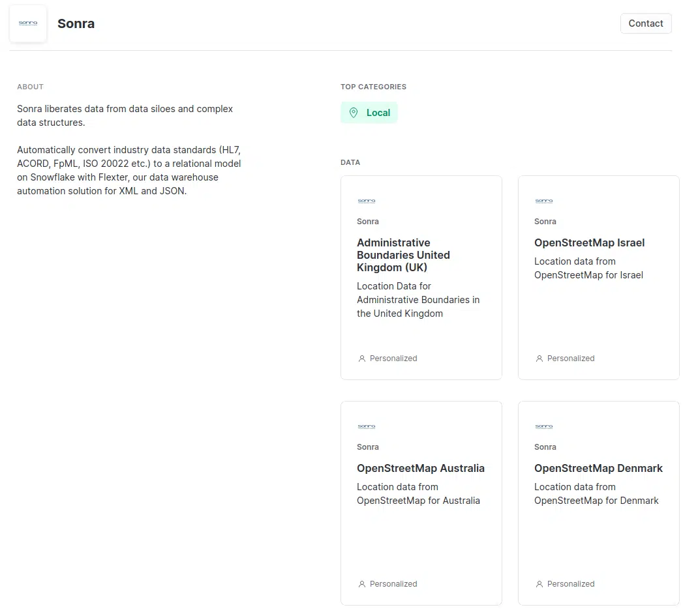The image size is (698, 616).
Task: Click the location pin icon in Local tag
Action: 354,113
